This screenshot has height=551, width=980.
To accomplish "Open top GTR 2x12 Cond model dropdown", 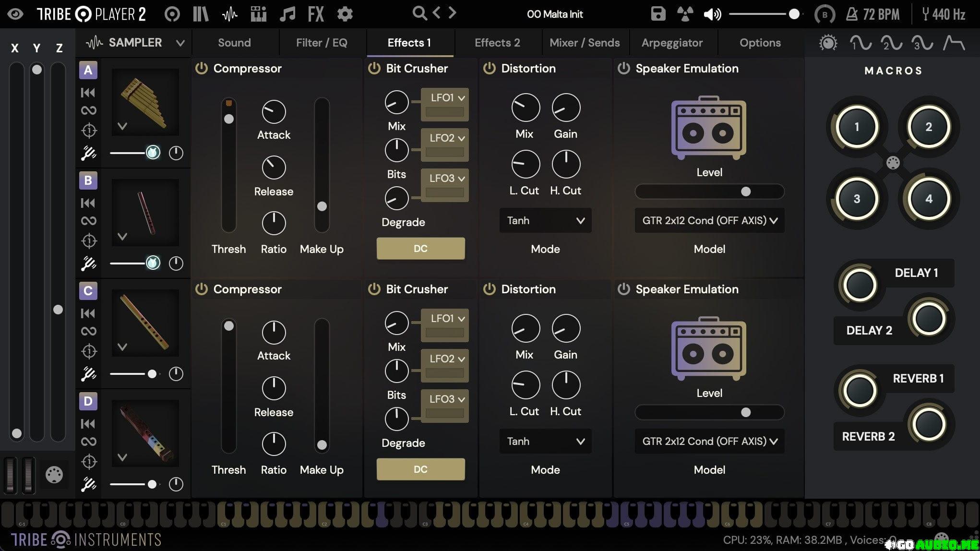I will pyautogui.click(x=709, y=221).
